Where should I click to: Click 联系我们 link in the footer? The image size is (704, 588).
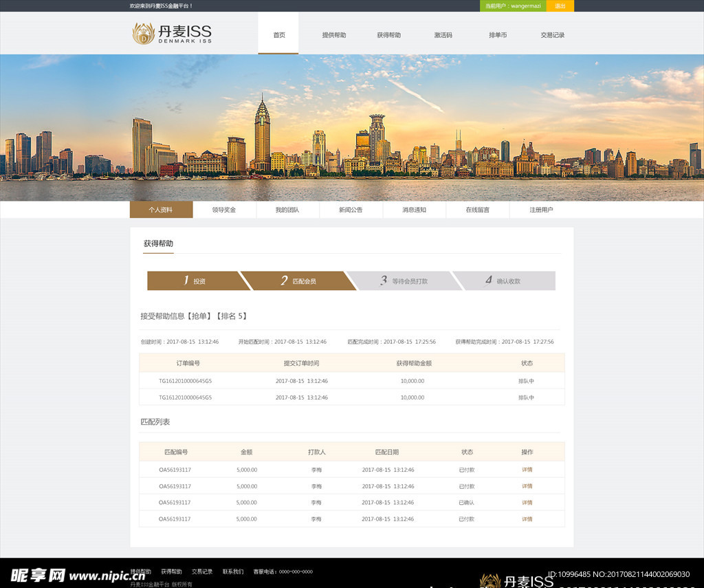pyautogui.click(x=232, y=571)
